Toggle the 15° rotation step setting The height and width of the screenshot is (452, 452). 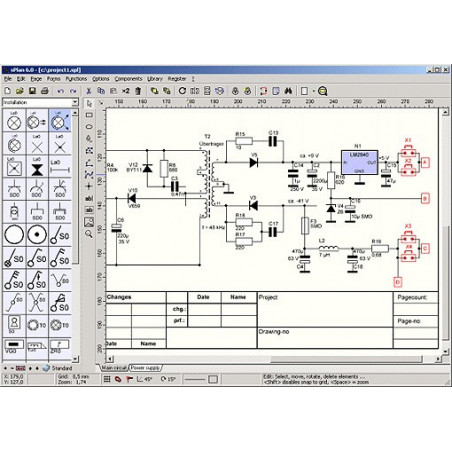[x=168, y=379]
